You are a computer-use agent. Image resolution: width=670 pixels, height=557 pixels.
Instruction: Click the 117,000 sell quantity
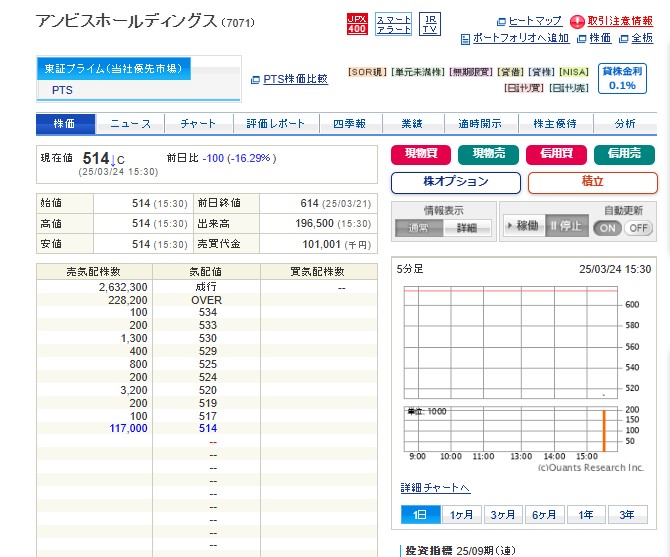(128, 428)
